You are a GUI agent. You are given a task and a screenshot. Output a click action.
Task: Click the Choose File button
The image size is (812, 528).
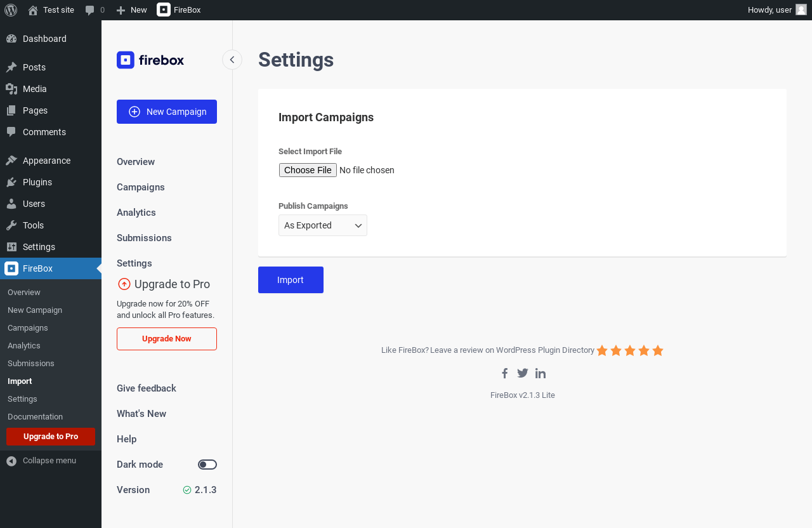(x=308, y=170)
